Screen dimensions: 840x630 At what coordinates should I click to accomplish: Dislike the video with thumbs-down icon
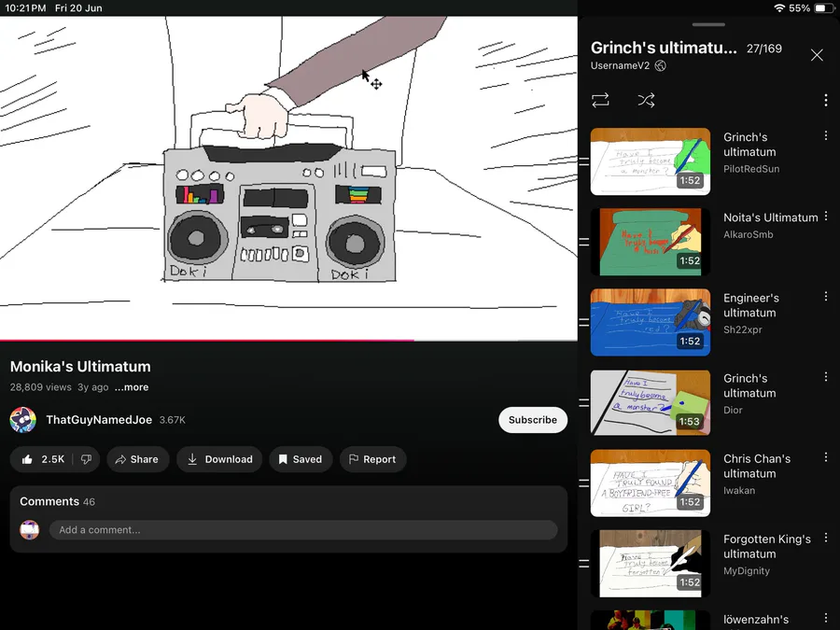[86, 459]
